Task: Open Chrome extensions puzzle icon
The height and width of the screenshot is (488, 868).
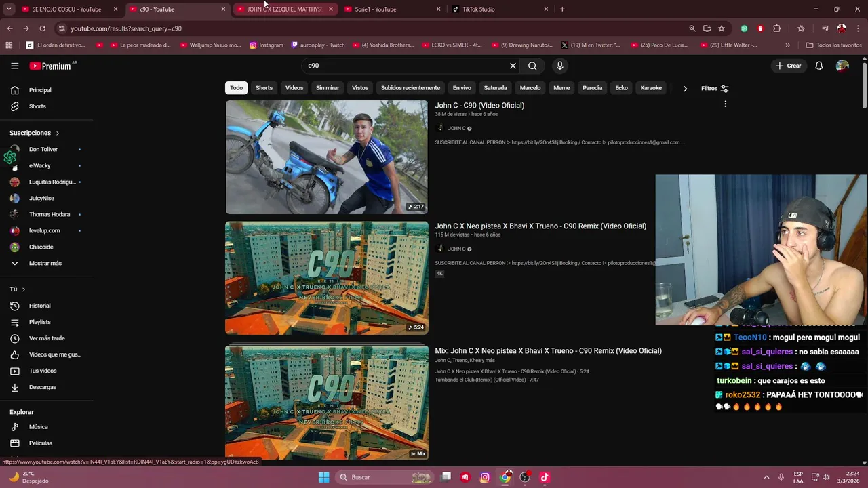Action: click(777, 28)
